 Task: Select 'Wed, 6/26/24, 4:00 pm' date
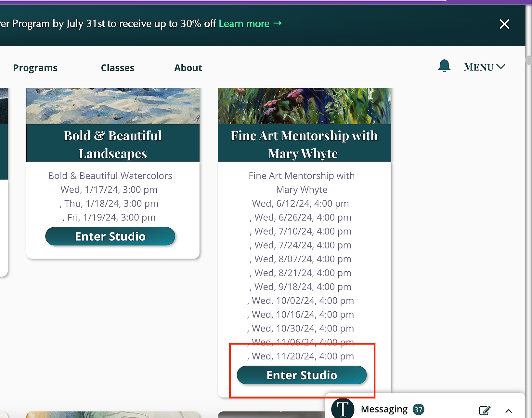click(303, 217)
